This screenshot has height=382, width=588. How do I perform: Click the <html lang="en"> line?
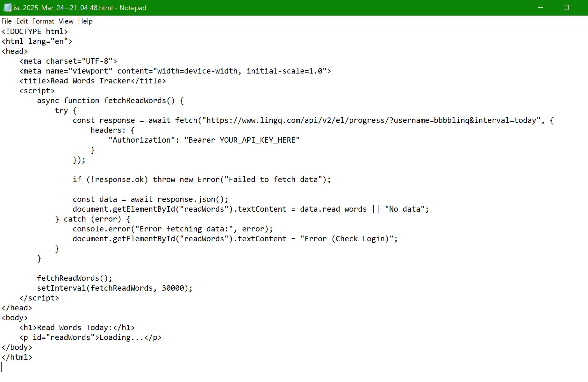point(37,41)
